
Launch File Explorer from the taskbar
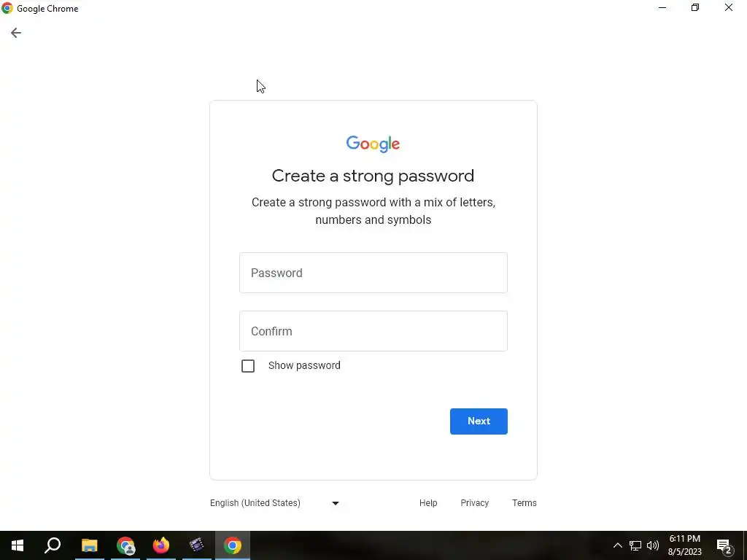click(89, 545)
